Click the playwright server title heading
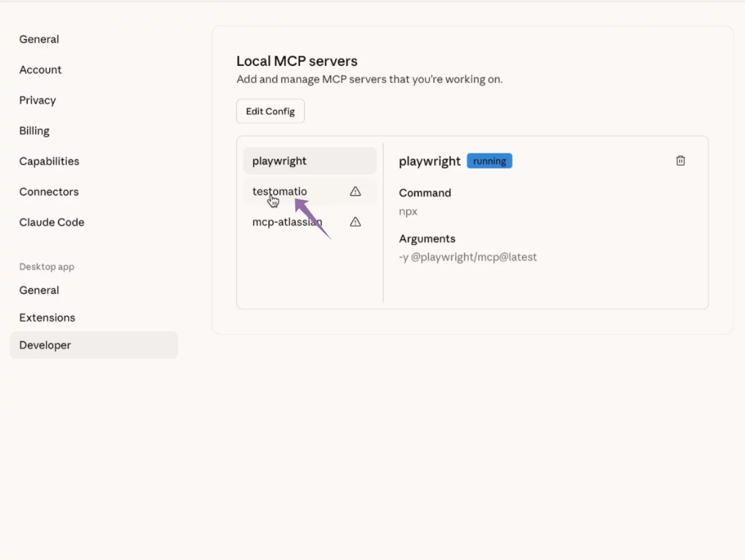This screenshot has height=560, width=745. [x=429, y=160]
